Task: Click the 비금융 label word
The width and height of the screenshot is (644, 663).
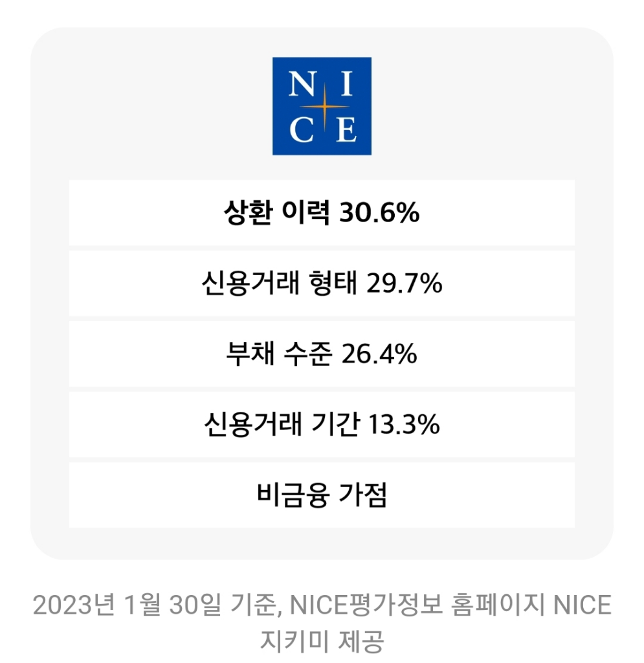Action: (x=293, y=495)
